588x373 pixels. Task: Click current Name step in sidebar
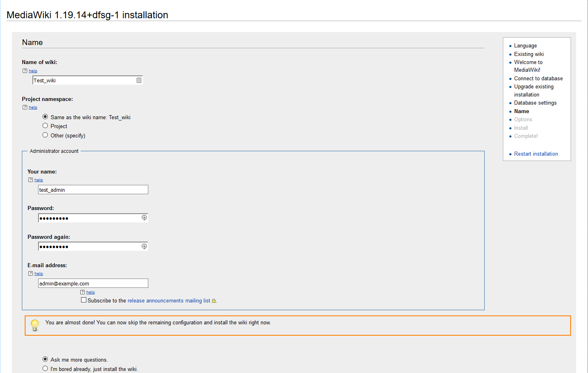tap(522, 111)
